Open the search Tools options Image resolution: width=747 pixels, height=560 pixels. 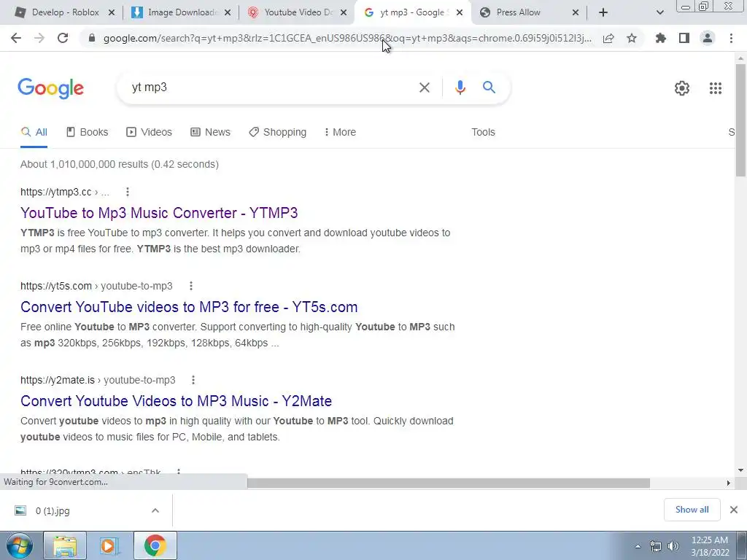click(483, 133)
